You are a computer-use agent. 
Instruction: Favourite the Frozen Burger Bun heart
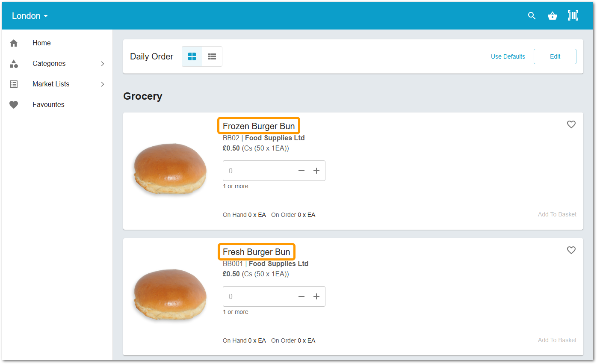pyautogui.click(x=571, y=124)
